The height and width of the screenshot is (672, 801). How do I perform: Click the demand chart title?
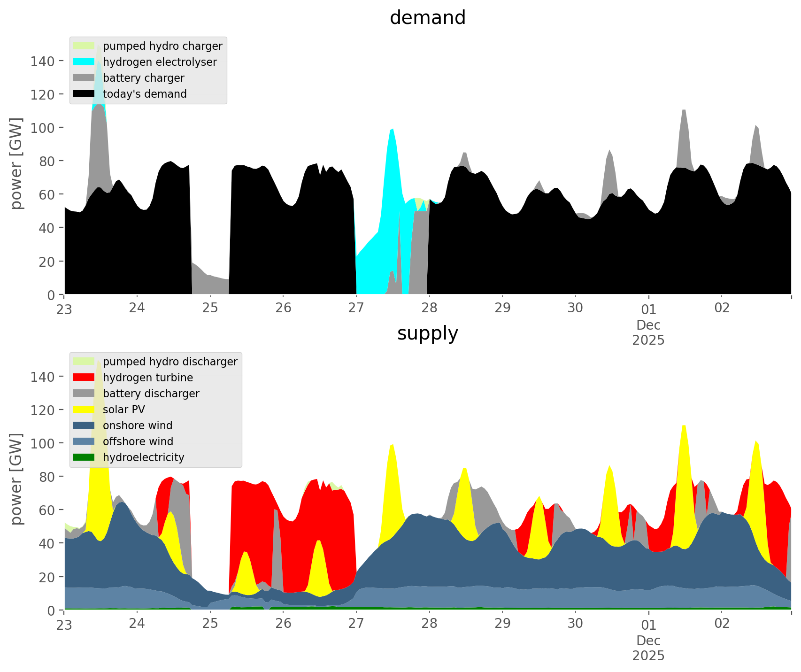428,18
